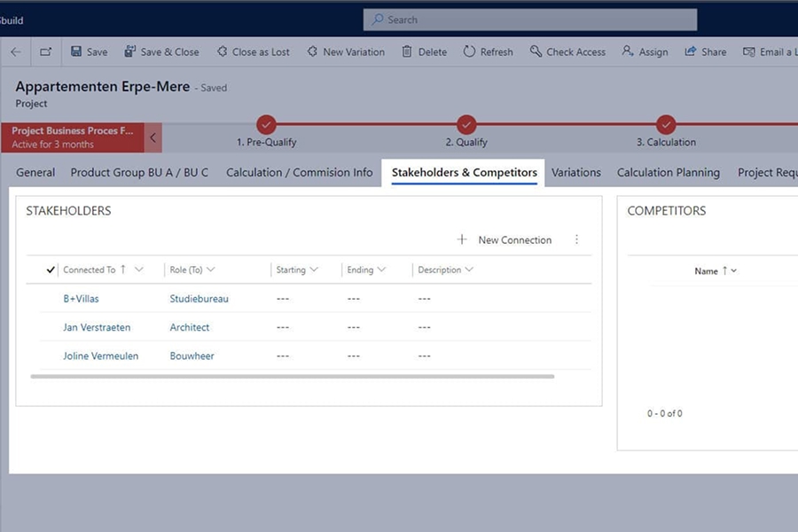Image resolution: width=798 pixels, height=532 pixels.
Task: Click the completed Pre-Qualify stage circle
Action: (266, 125)
